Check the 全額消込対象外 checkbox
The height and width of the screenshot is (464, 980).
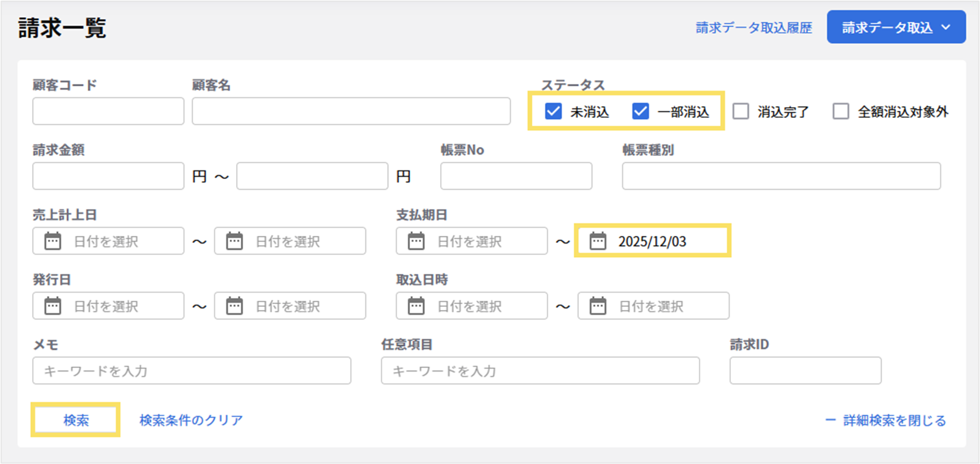click(x=841, y=111)
